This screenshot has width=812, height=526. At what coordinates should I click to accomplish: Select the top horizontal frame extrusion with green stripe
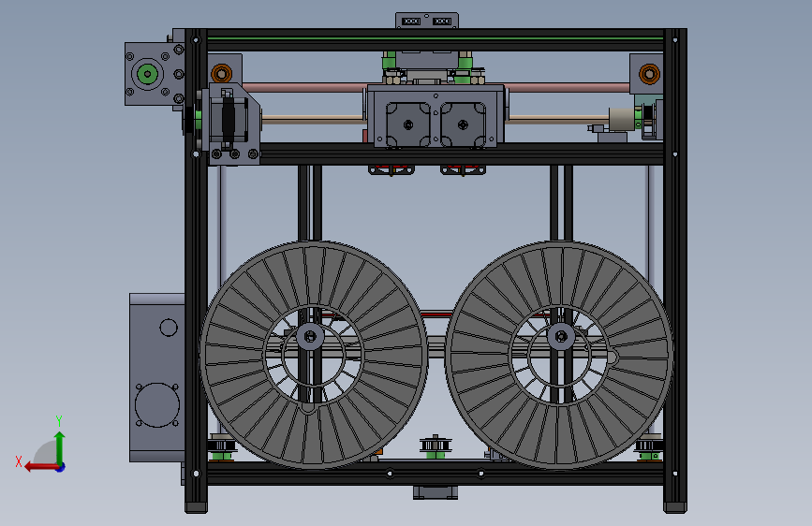point(435,40)
